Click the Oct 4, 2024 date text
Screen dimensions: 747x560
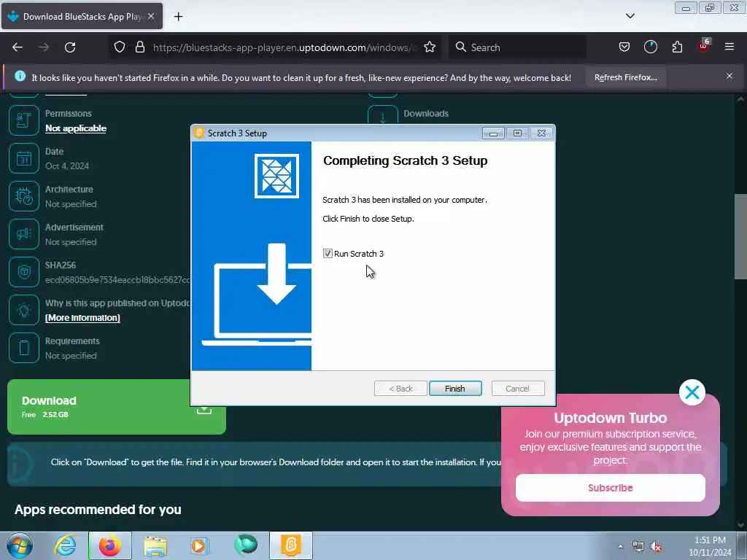point(67,166)
